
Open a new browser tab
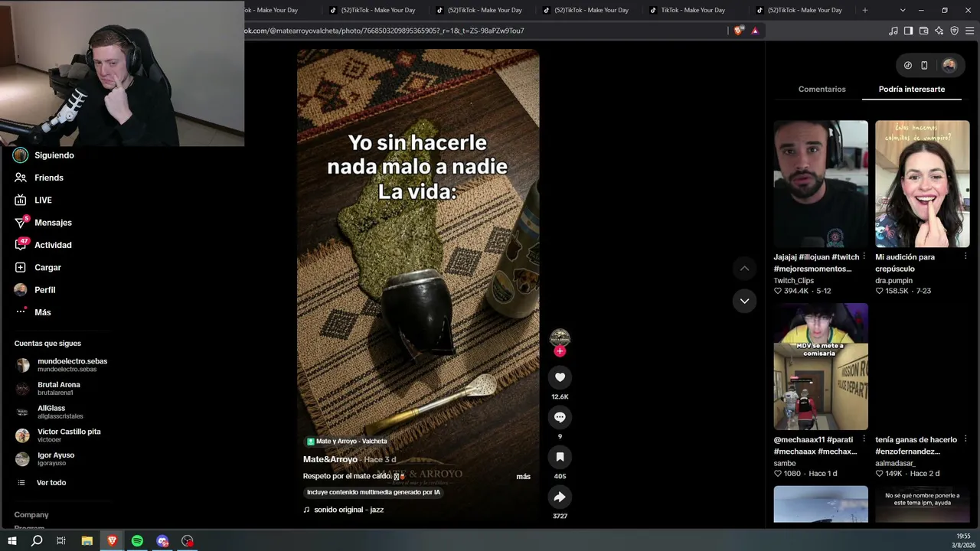pyautogui.click(x=865, y=10)
